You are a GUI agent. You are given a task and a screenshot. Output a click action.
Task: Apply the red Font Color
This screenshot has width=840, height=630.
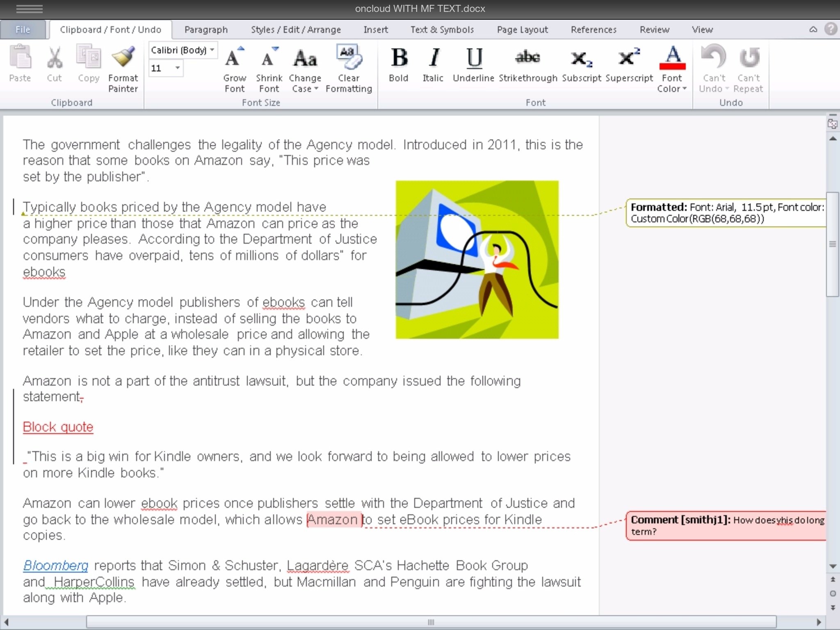pyautogui.click(x=672, y=58)
